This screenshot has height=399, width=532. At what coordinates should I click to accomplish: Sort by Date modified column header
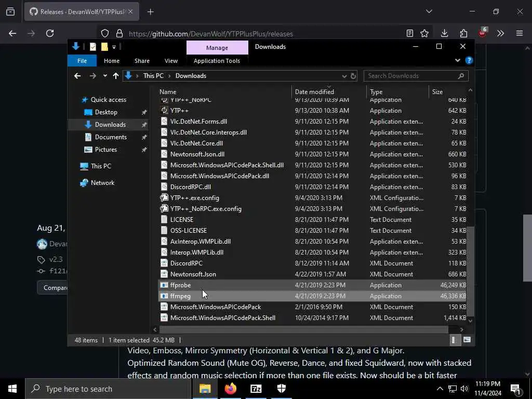(x=329, y=91)
